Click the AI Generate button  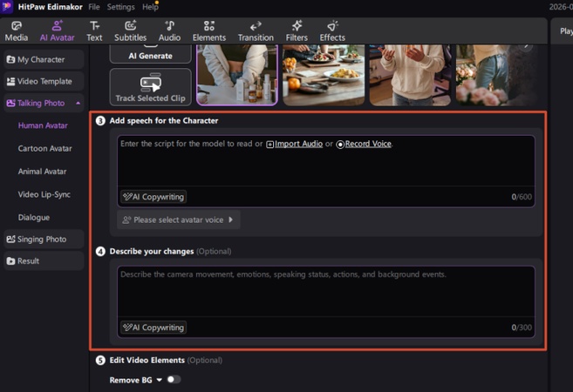pos(150,54)
